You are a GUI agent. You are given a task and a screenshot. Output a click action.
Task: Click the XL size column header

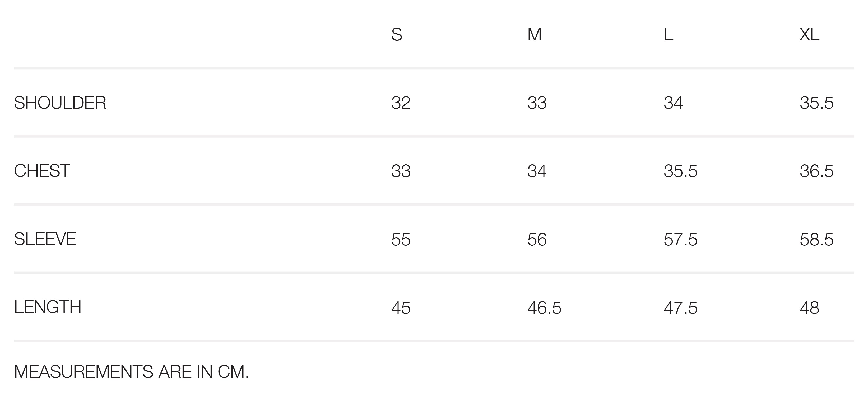pyautogui.click(x=809, y=35)
